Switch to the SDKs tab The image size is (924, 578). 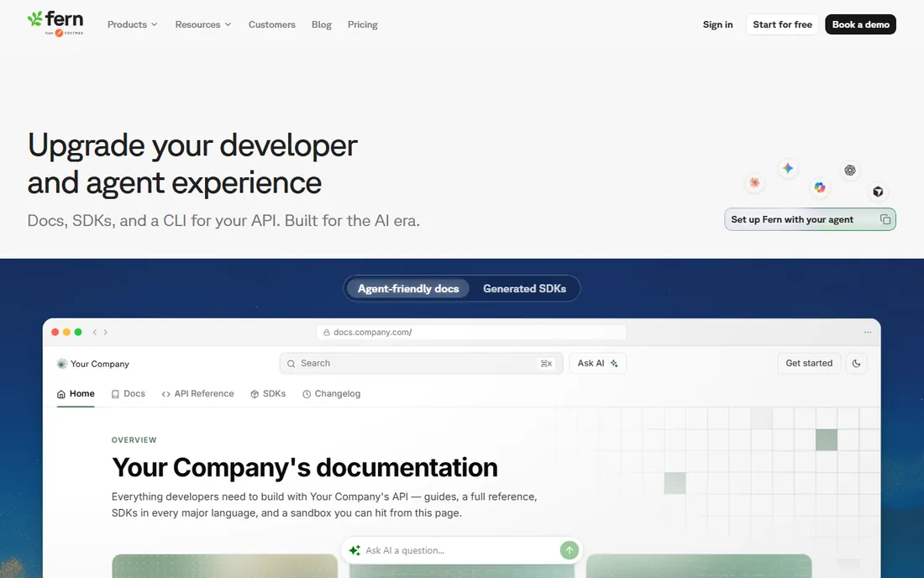click(267, 393)
